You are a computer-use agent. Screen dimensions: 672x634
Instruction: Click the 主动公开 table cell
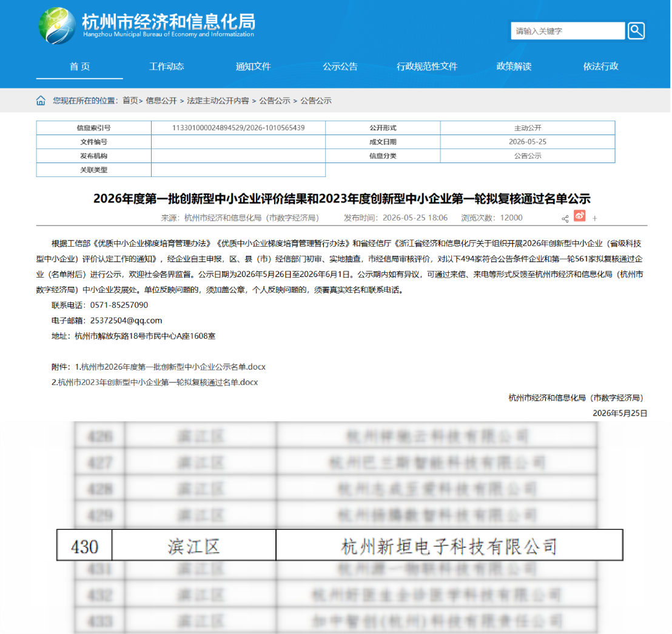[x=528, y=128]
